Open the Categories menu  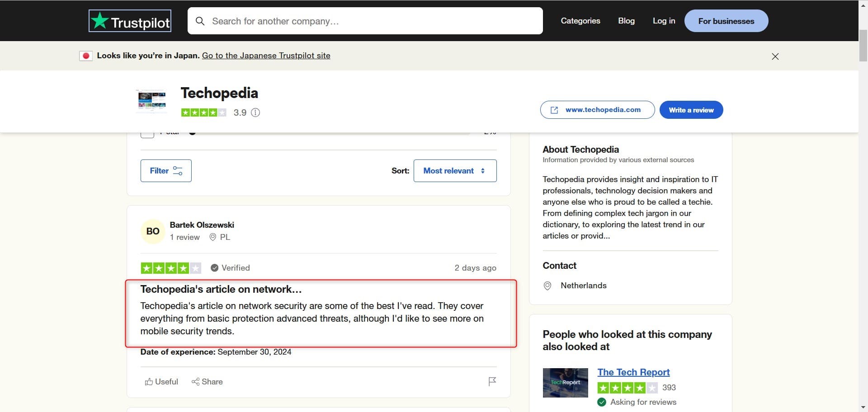click(580, 21)
